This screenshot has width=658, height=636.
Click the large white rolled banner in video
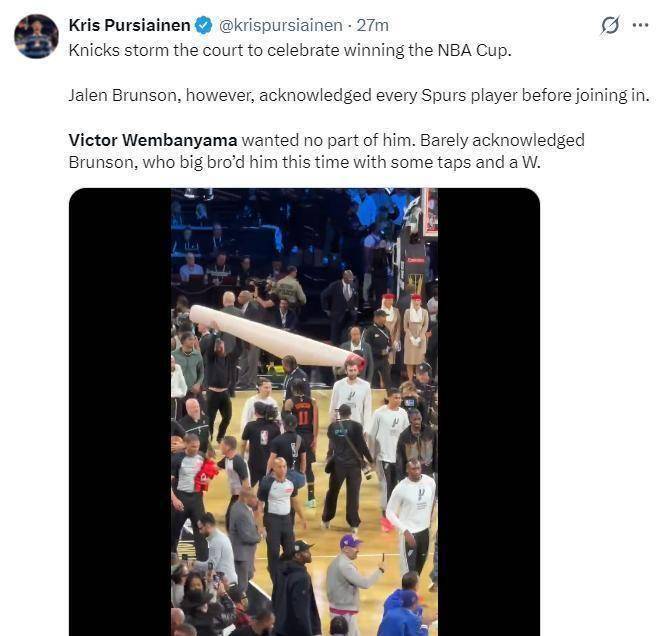[x=268, y=336]
